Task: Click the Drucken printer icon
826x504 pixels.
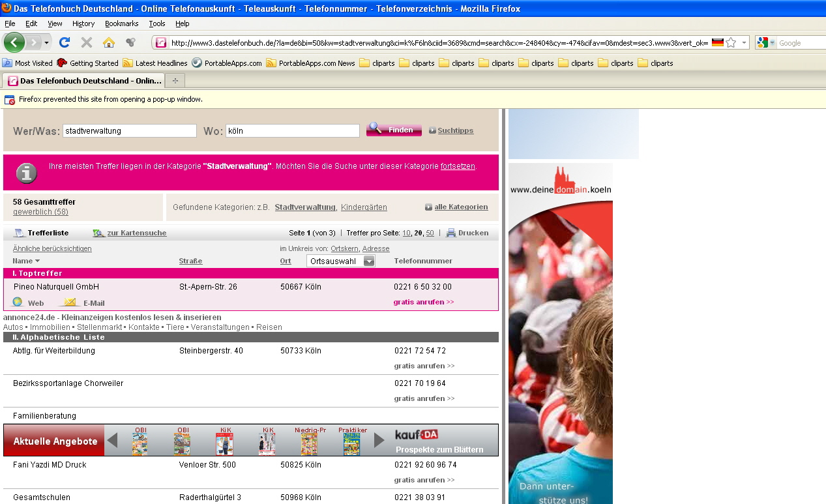Action: coord(450,233)
